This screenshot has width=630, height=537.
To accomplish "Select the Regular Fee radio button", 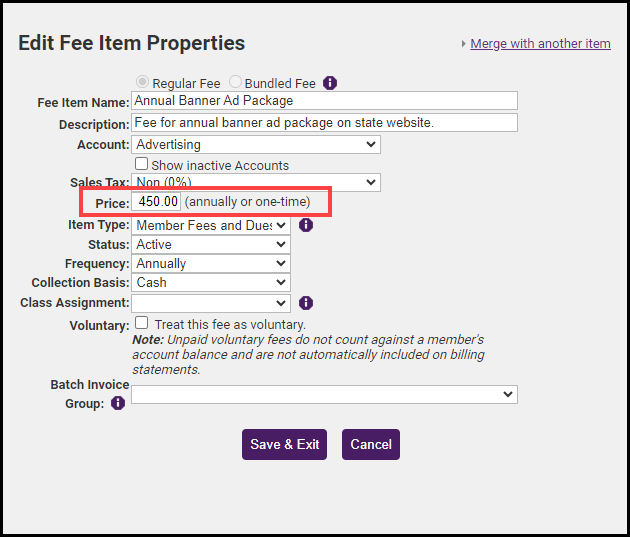I will pos(142,82).
